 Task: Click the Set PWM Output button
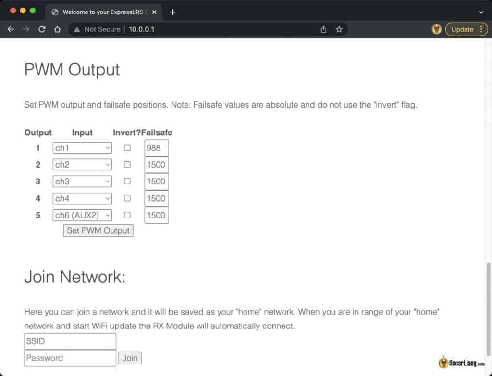click(x=98, y=231)
